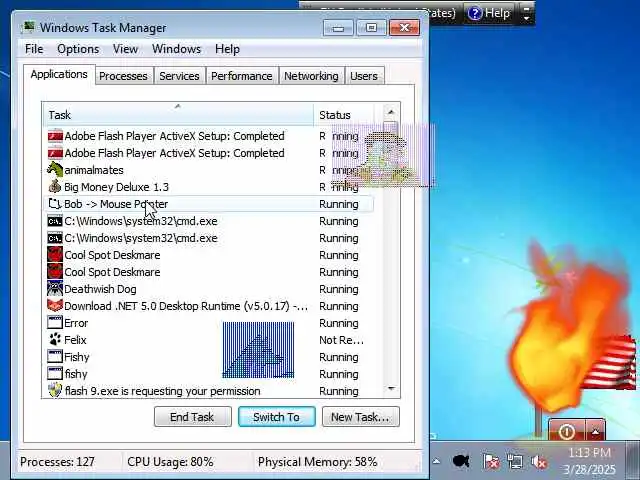Switch to the Users tab
The height and width of the screenshot is (480, 640).
pyautogui.click(x=364, y=76)
